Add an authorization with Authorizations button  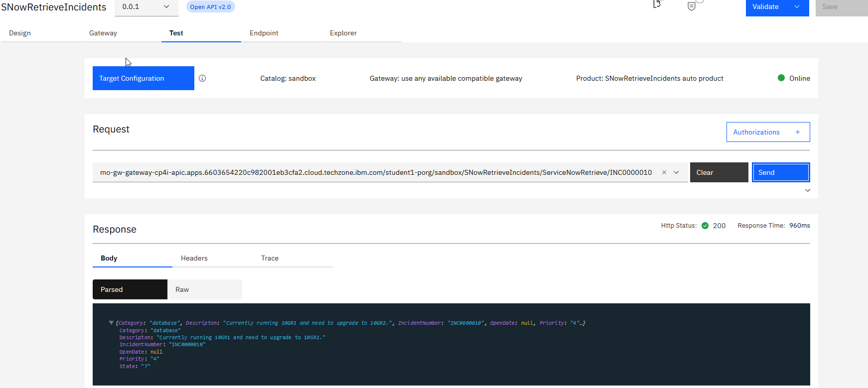[x=768, y=132]
